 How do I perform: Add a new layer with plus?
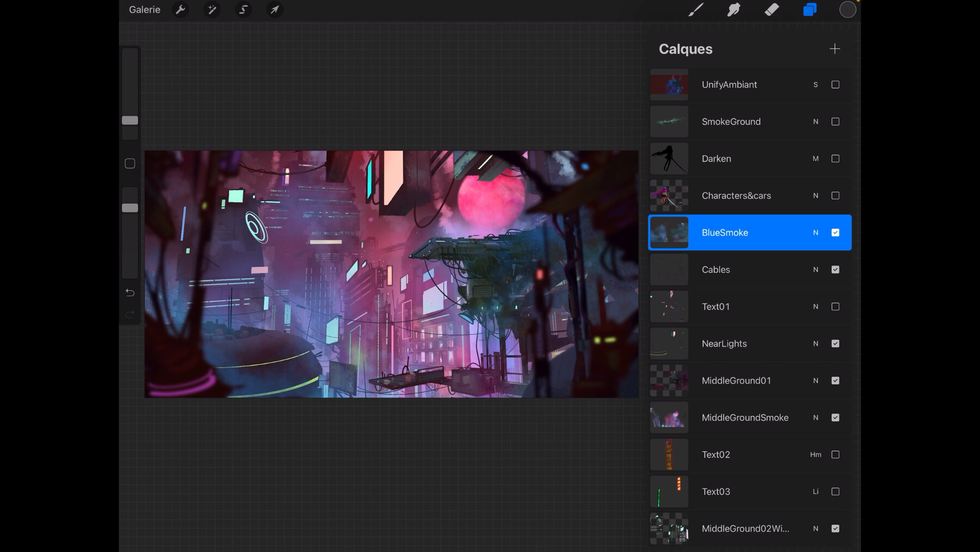pyautogui.click(x=835, y=49)
